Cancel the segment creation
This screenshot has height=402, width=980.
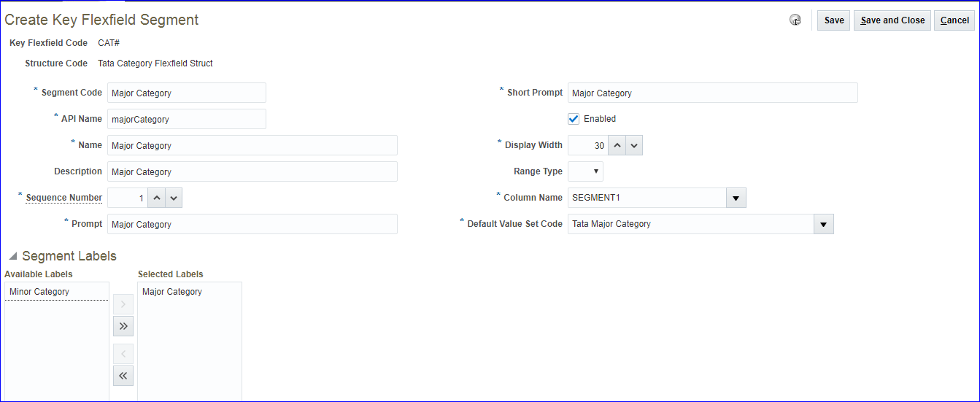coord(954,20)
